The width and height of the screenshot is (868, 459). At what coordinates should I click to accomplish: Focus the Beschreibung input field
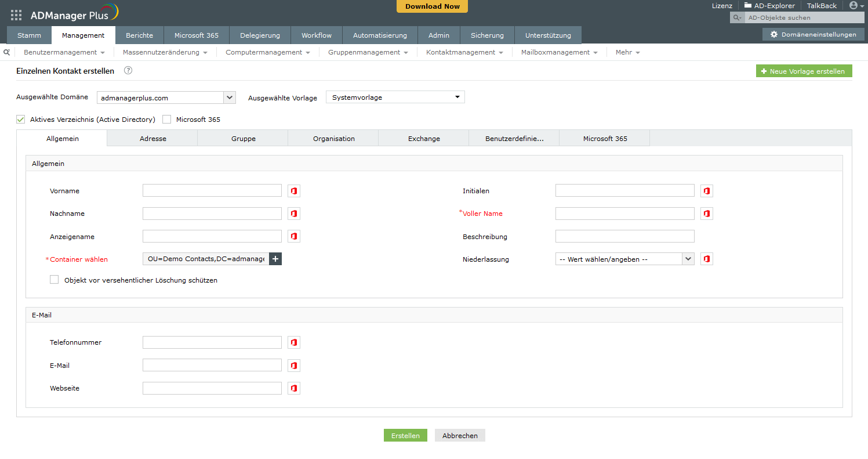pos(624,236)
